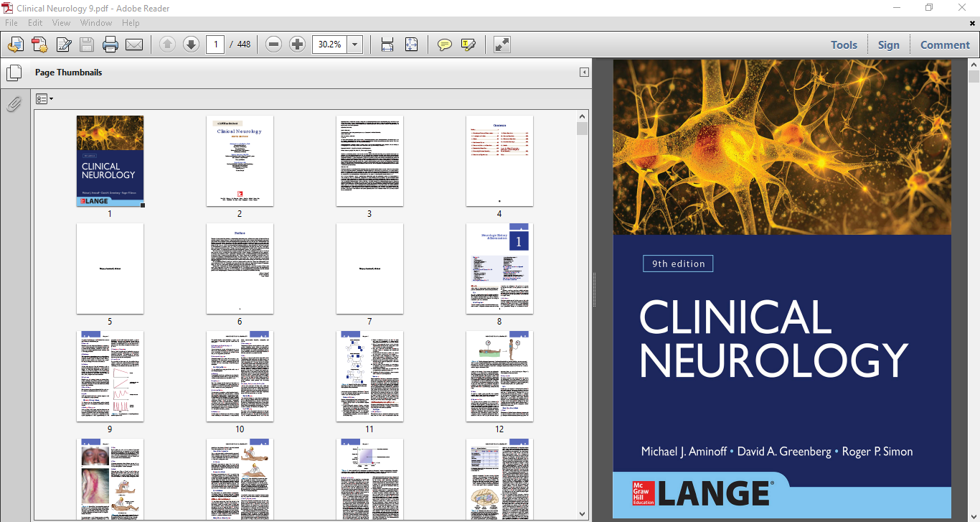Click the "LANGE" logo text on cover
The width and height of the screenshot is (980, 522).
pos(714,493)
